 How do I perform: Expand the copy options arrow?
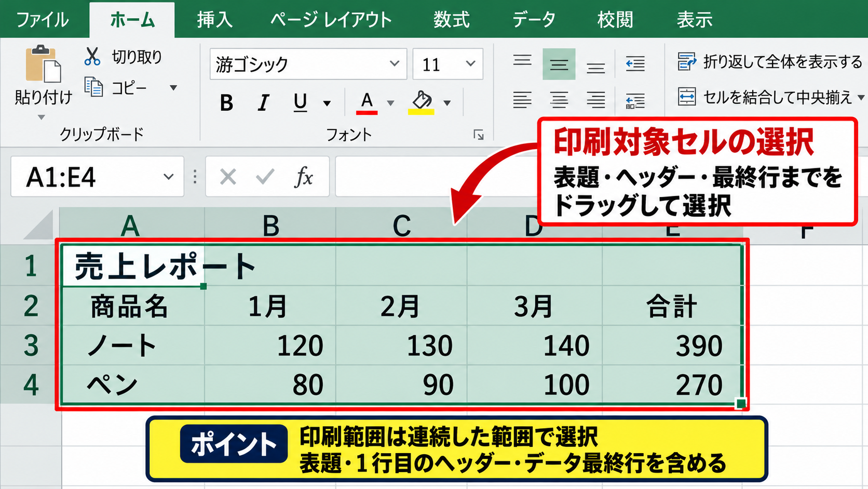coord(173,87)
